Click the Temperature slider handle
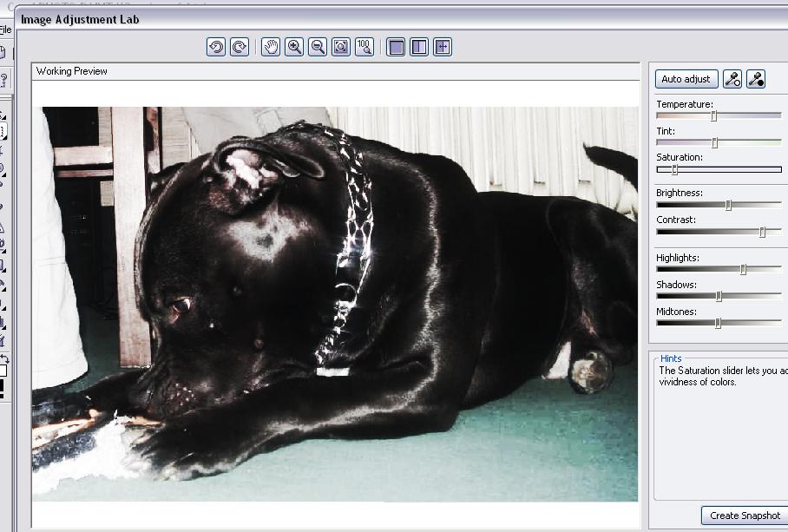Image resolution: width=788 pixels, height=532 pixels. click(714, 115)
